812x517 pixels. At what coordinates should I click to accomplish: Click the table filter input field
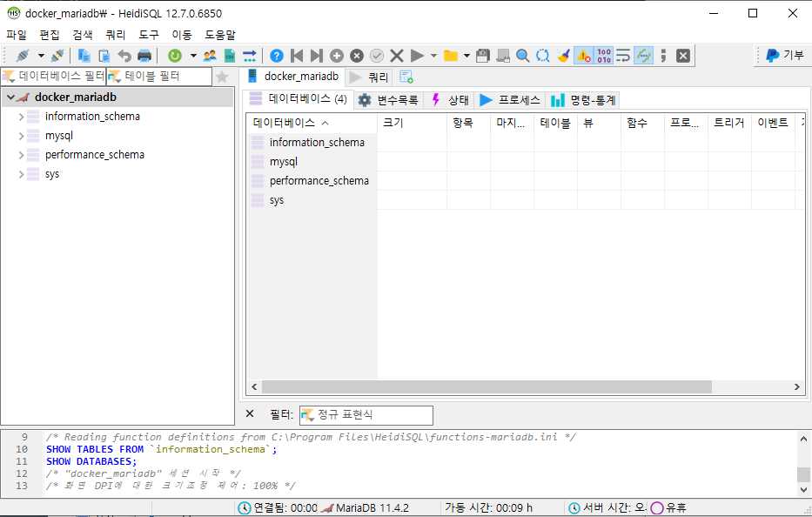(159, 76)
